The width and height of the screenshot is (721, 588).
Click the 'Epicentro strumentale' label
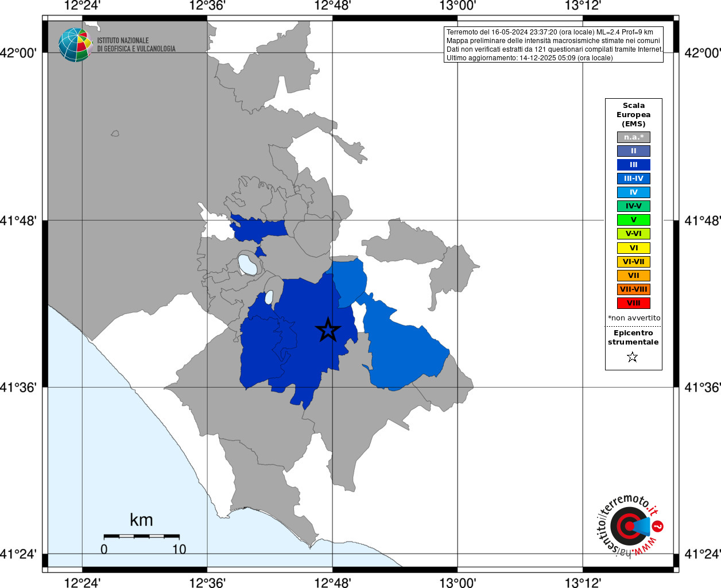633,338
